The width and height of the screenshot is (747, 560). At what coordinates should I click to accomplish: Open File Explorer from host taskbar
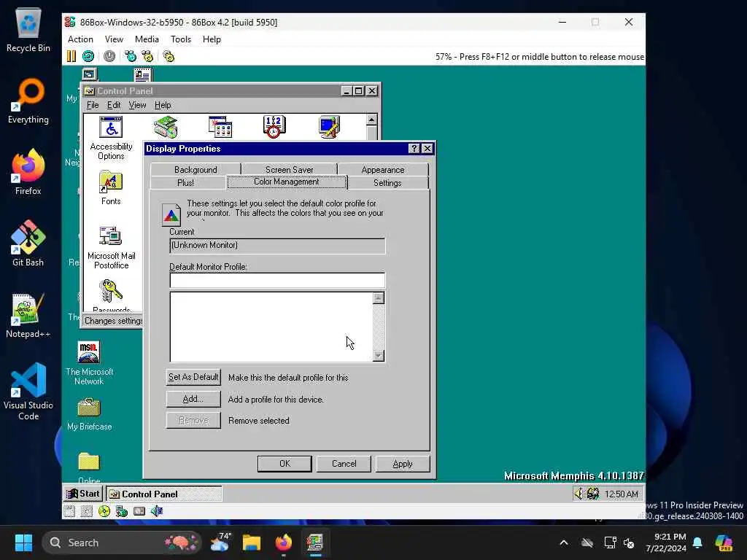251,542
